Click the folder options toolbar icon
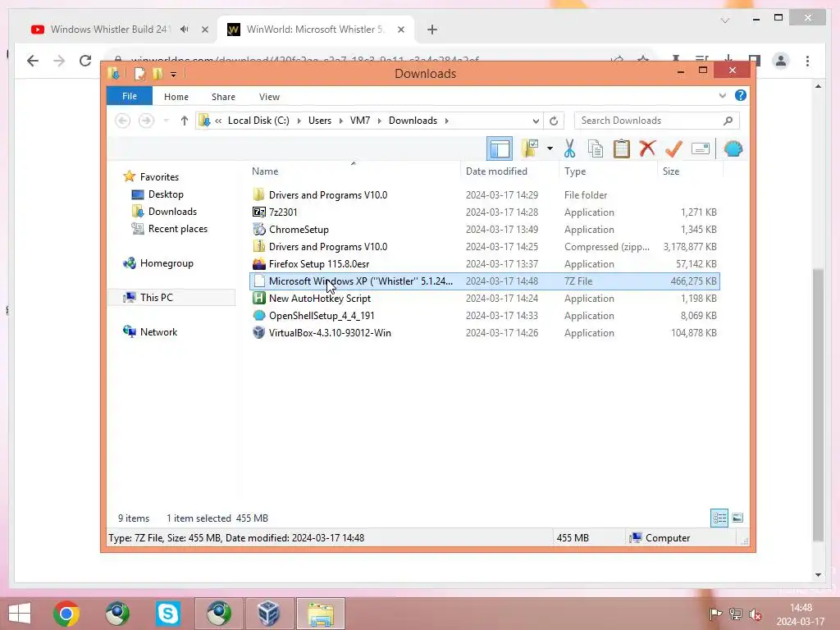This screenshot has width=840, height=630. [531, 148]
